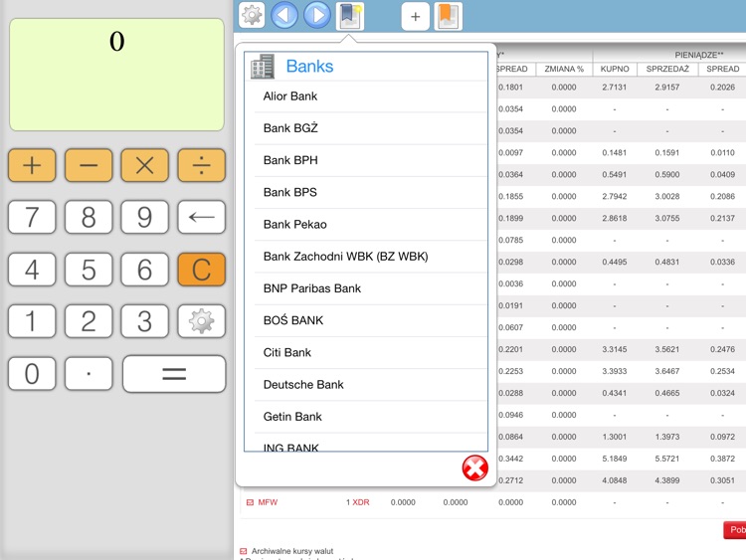Select Bank BPS from Banks list
This screenshot has width=746, height=560.
tap(366, 192)
